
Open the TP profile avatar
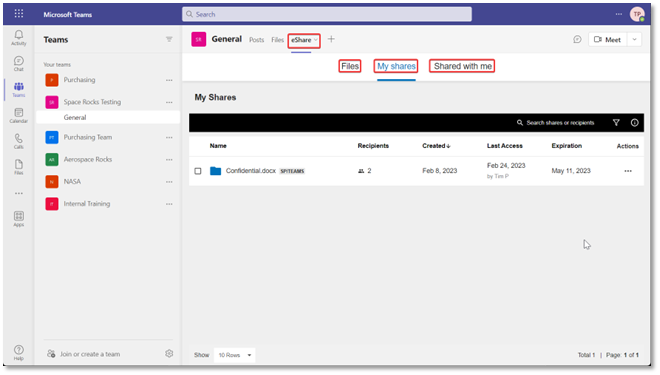(x=637, y=14)
